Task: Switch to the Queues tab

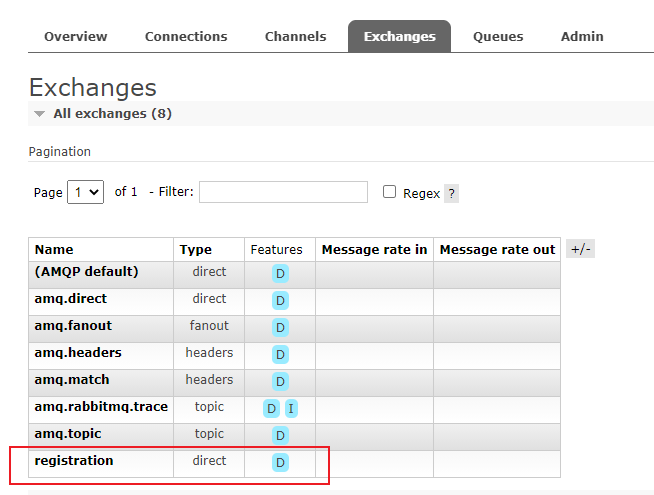Action: tap(497, 37)
